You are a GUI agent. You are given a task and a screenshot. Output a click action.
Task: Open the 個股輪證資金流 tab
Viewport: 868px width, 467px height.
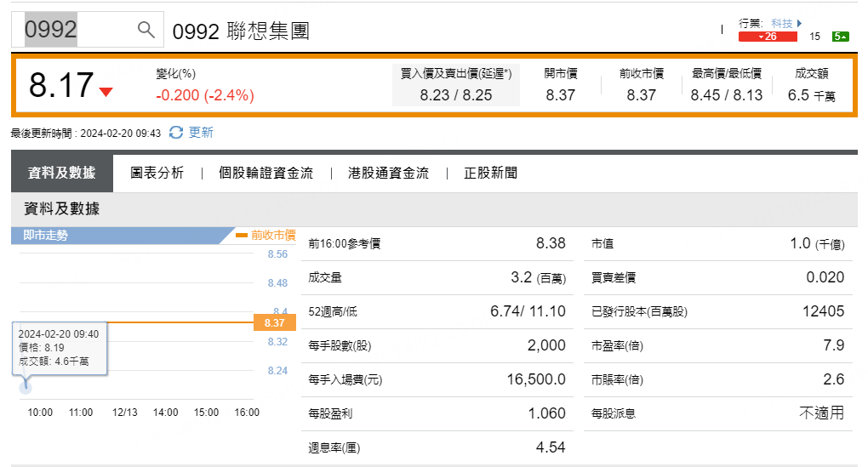click(x=266, y=174)
